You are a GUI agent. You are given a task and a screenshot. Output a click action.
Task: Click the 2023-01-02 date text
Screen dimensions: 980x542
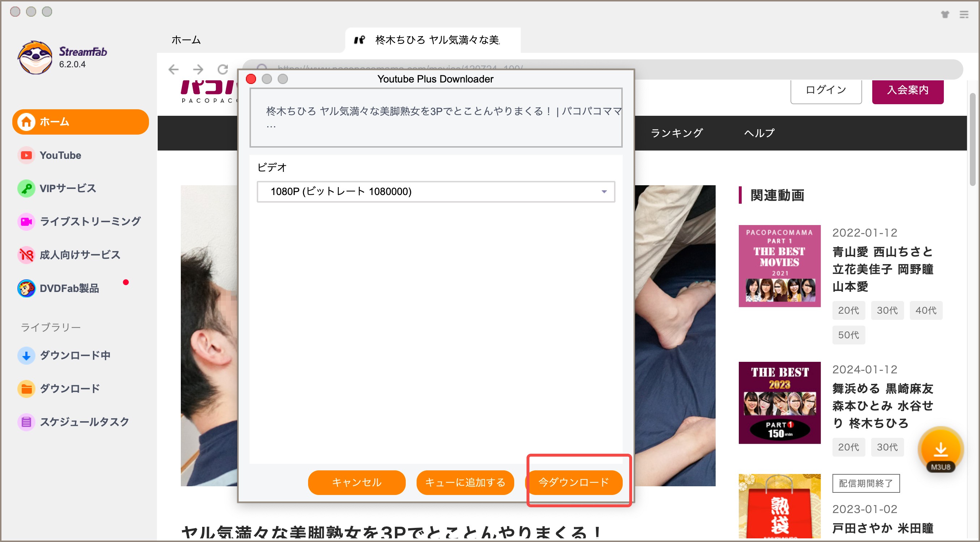(864, 509)
